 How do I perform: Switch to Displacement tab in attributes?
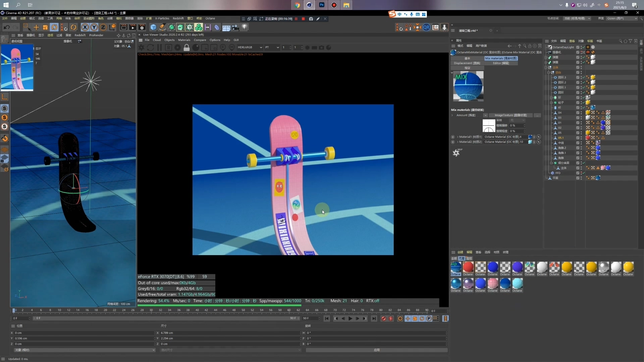click(467, 63)
